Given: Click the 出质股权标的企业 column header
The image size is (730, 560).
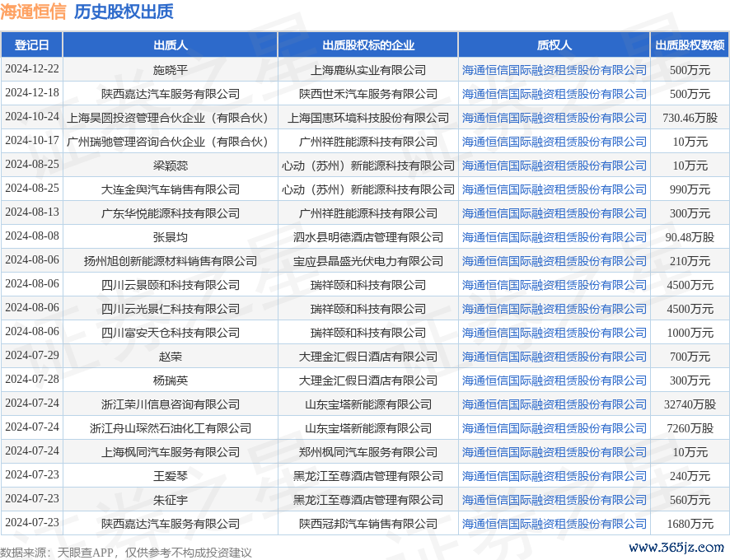Looking at the screenshot, I should click(367, 45).
